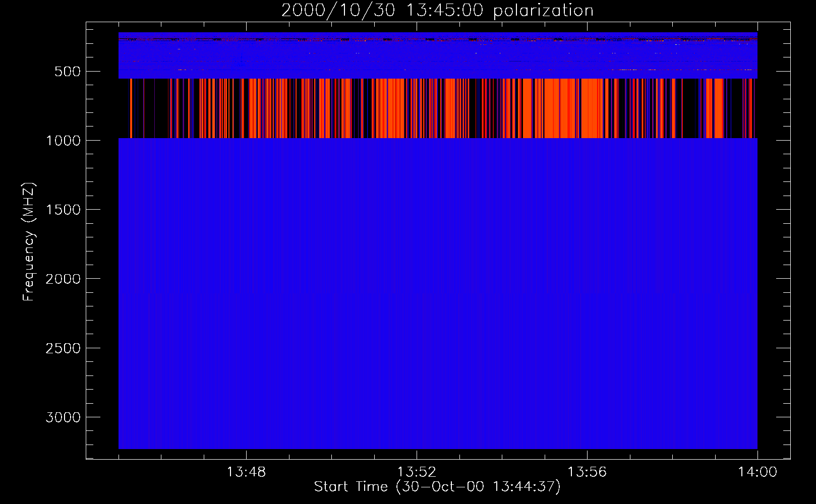Click the 14:00 time tick label
The height and width of the screenshot is (504, 816).
[x=757, y=472]
